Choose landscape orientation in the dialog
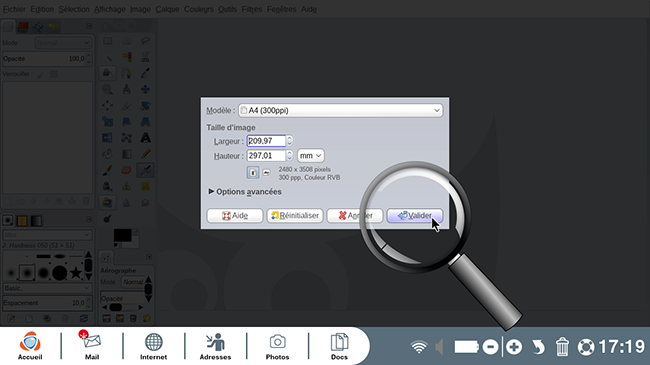This screenshot has width=650, height=365. pos(266,173)
